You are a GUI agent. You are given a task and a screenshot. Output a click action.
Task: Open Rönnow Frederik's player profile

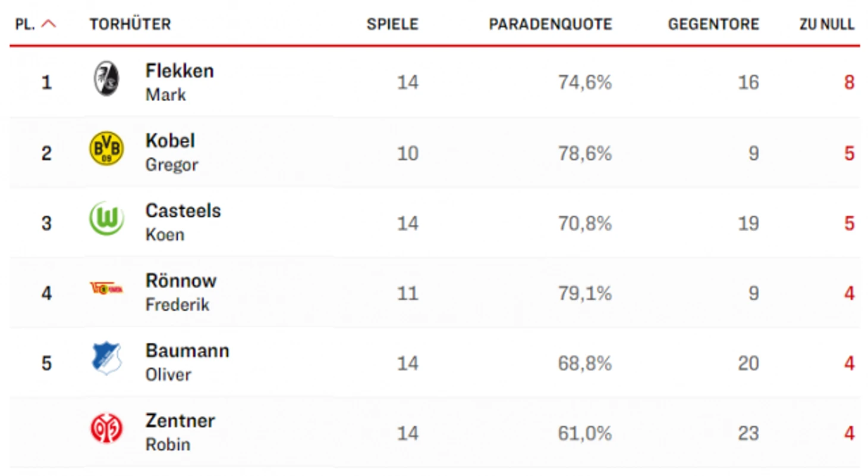pyautogui.click(x=181, y=292)
